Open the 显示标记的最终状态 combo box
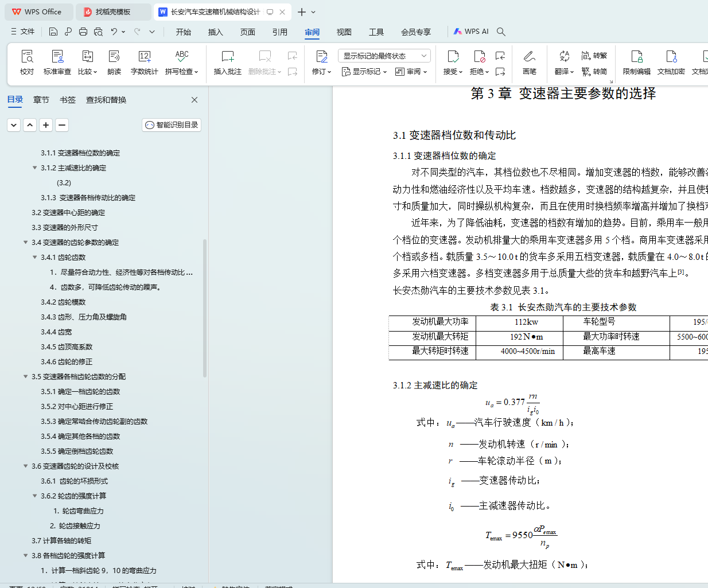The width and height of the screenshot is (708, 588). click(384, 56)
